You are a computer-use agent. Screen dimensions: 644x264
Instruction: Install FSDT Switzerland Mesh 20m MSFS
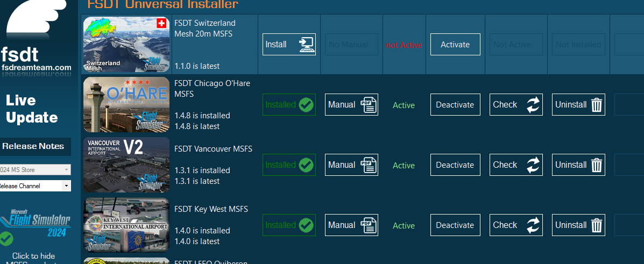(289, 45)
